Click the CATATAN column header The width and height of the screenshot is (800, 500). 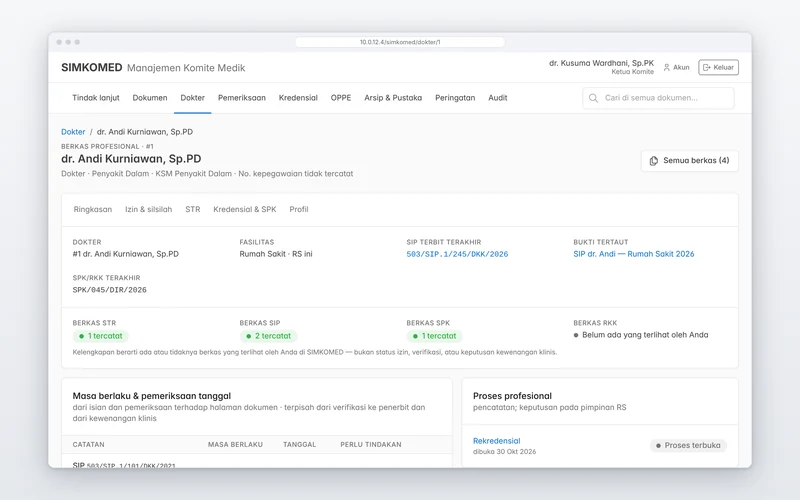88,445
